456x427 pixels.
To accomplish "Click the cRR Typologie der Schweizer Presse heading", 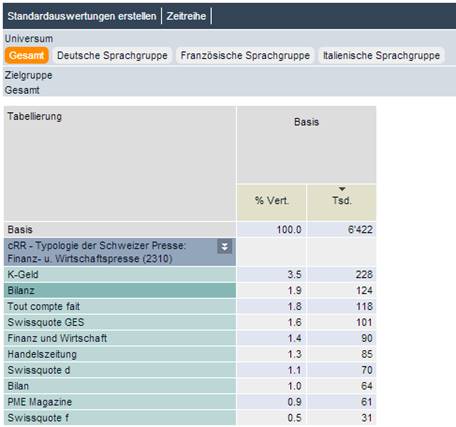I will point(120,252).
